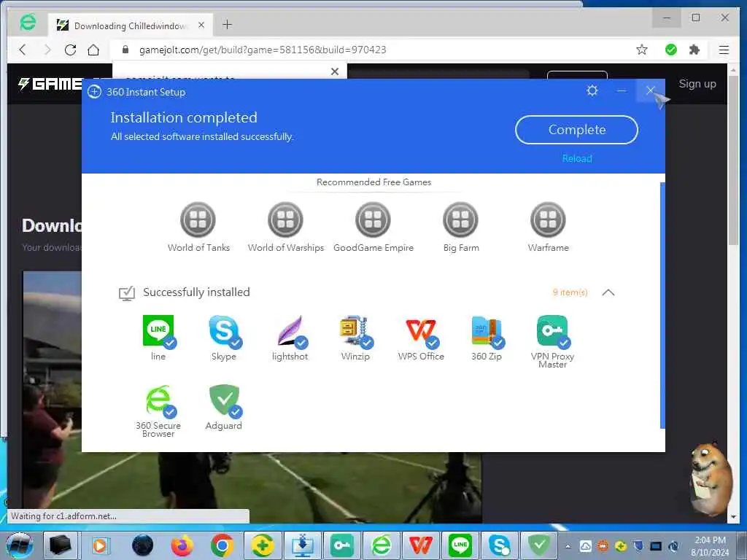The image size is (747, 560).
Task: Open Skype from the taskbar
Action: tap(500, 545)
